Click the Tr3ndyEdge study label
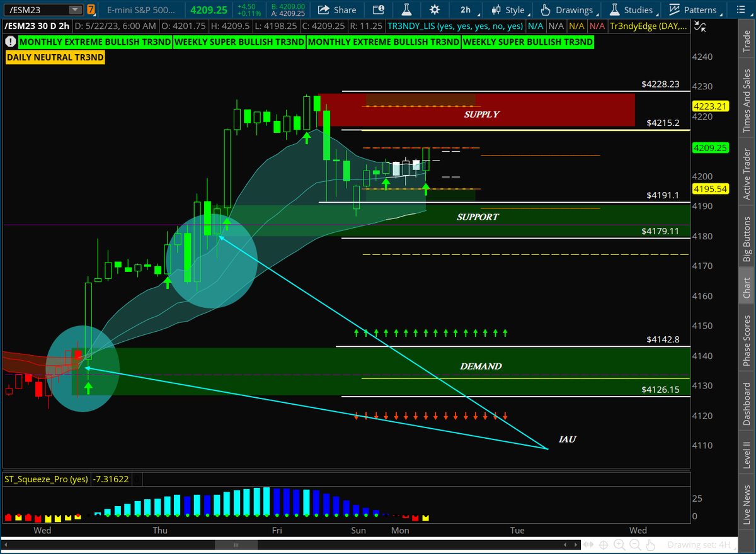 [649, 26]
